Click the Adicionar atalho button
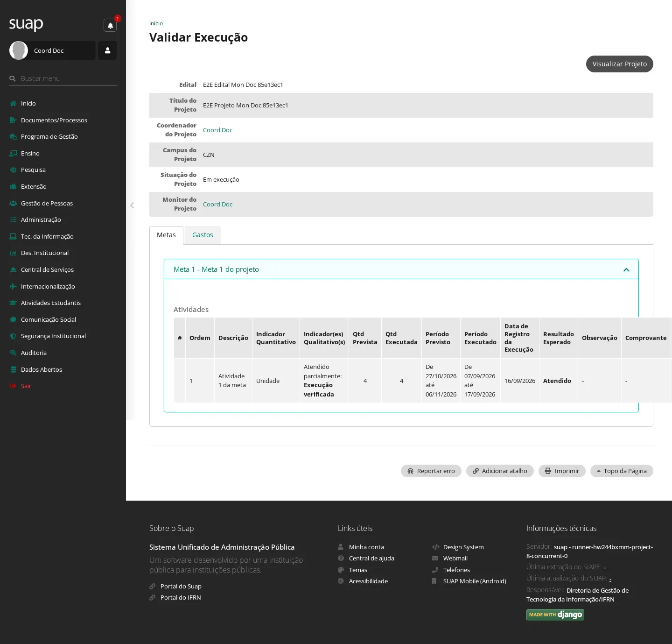This screenshot has width=672, height=644. coord(500,471)
